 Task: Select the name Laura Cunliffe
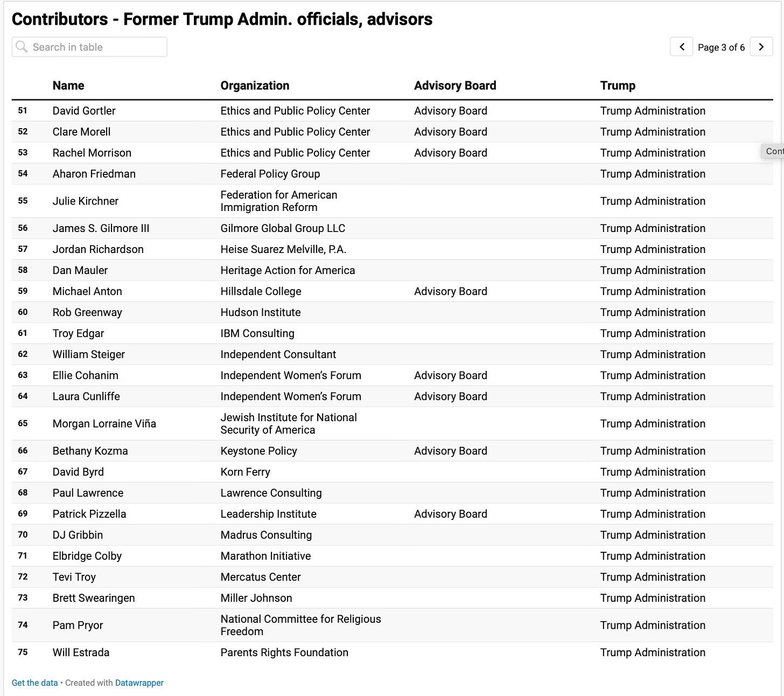[x=86, y=396]
